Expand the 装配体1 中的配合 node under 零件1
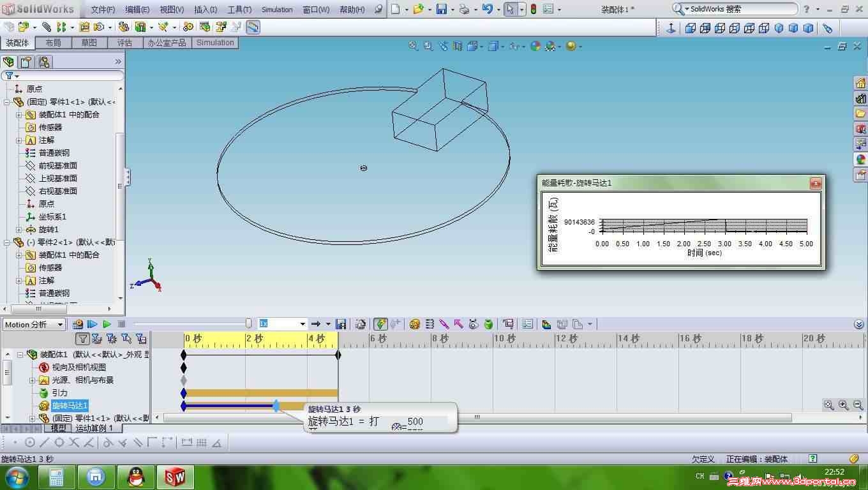 [x=19, y=115]
